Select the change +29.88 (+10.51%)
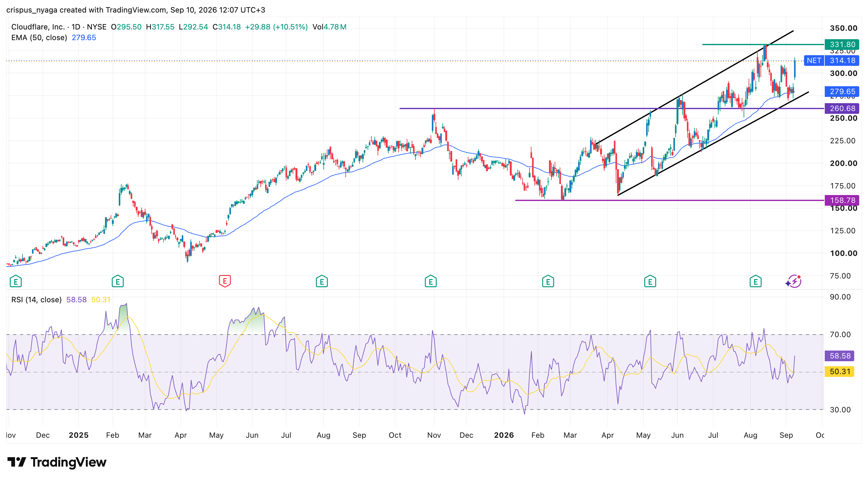 pos(276,27)
